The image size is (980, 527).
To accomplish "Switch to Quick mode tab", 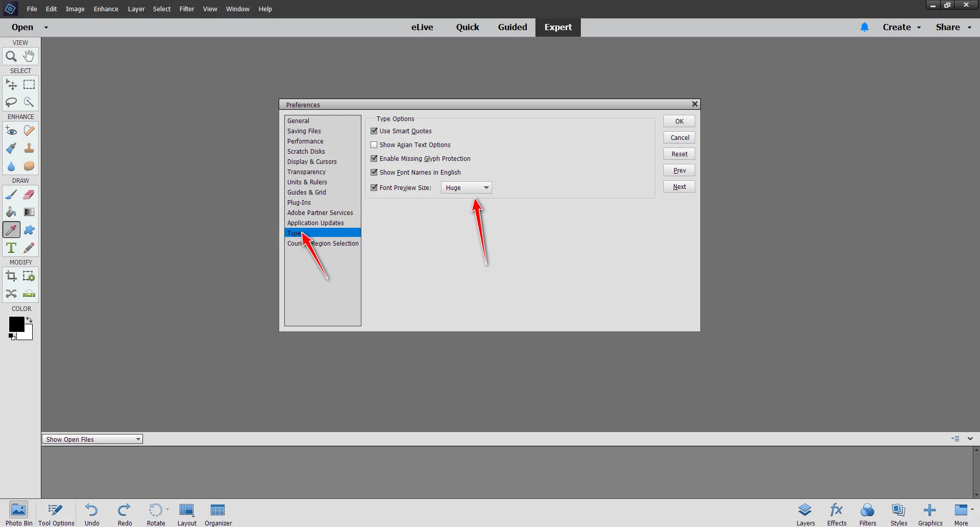I will click(x=468, y=28).
